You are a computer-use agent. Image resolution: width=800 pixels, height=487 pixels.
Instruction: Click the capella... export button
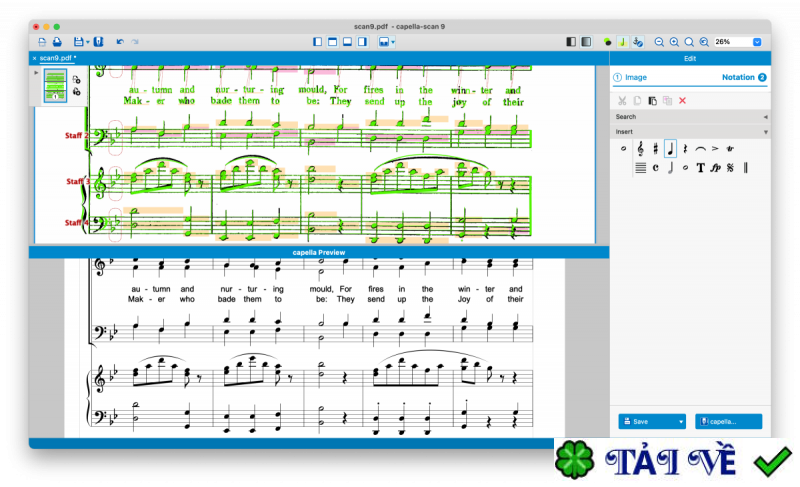click(x=729, y=421)
